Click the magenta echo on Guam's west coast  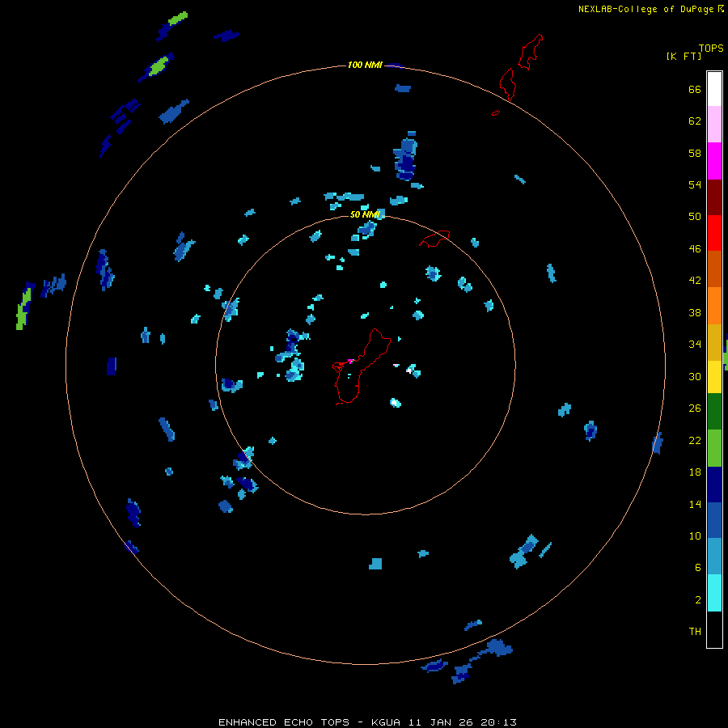pos(350,361)
